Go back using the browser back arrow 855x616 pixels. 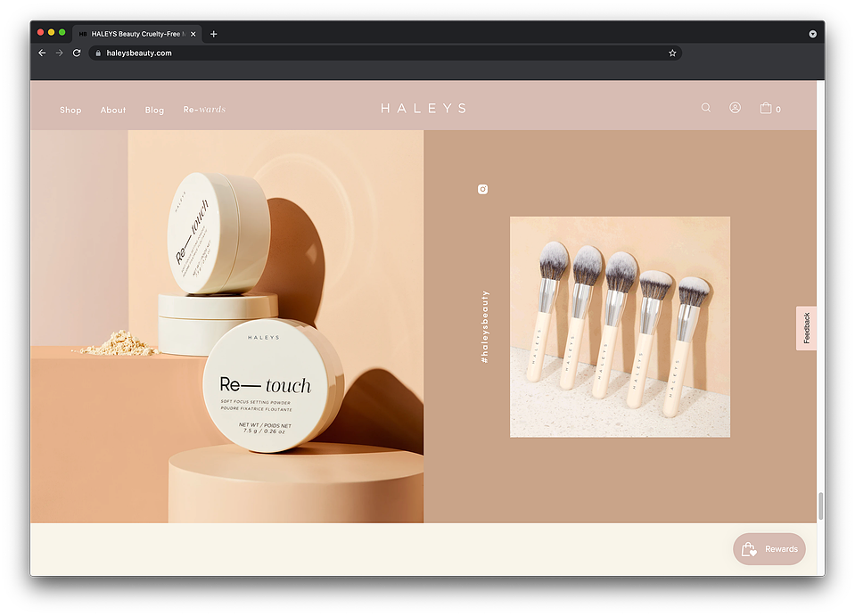click(42, 53)
